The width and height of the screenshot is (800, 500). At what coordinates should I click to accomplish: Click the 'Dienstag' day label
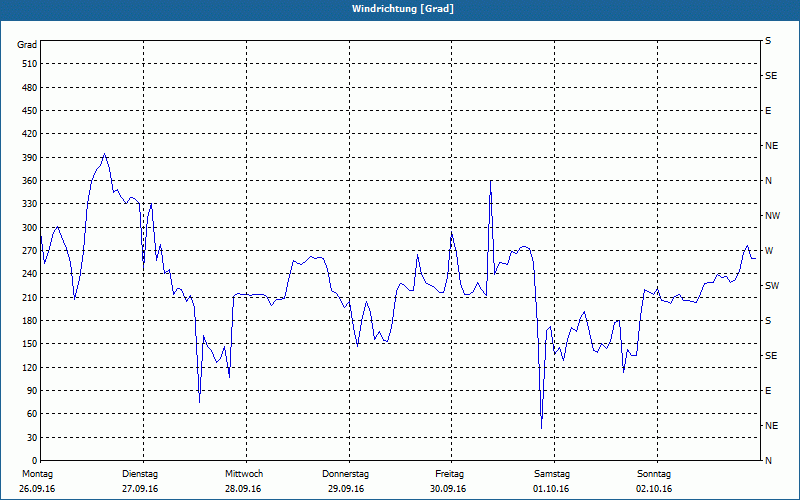[x=140, y=474]
